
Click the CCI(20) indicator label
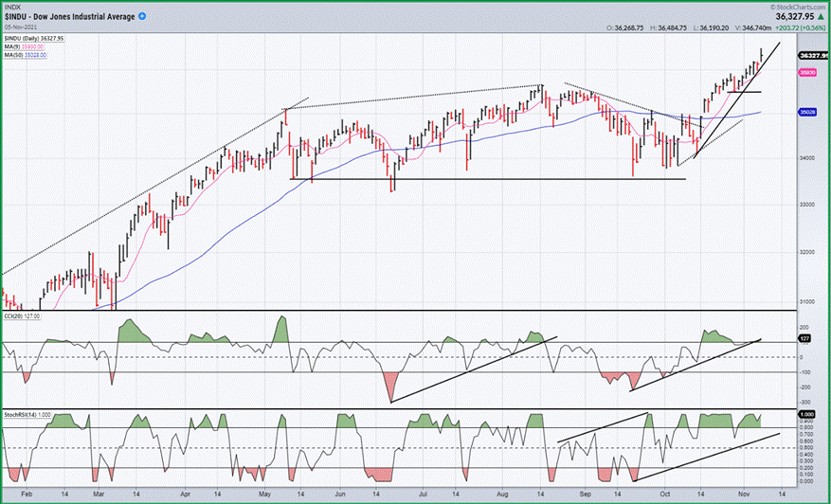click(x=12, y=316)
